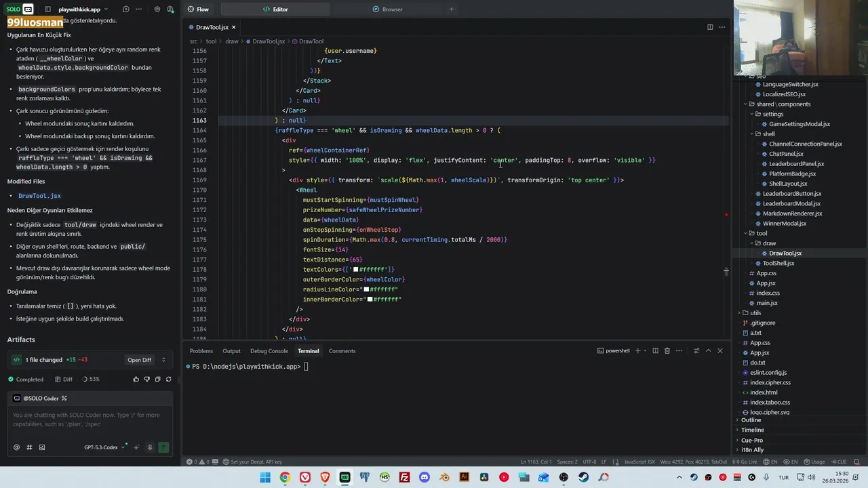Switch to the Browser tab
Screen dimensions: 868x488
point(387,9)
